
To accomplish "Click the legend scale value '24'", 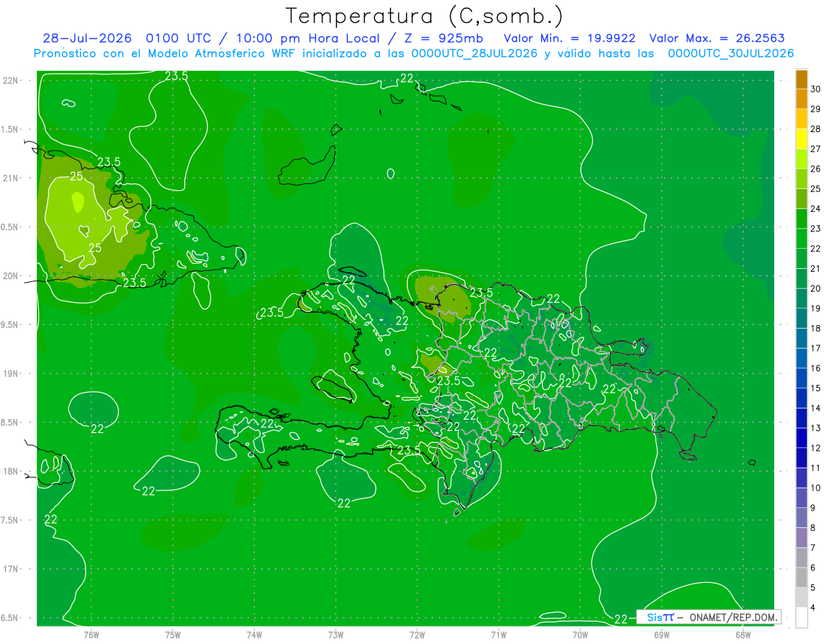I will pos(816,208).
